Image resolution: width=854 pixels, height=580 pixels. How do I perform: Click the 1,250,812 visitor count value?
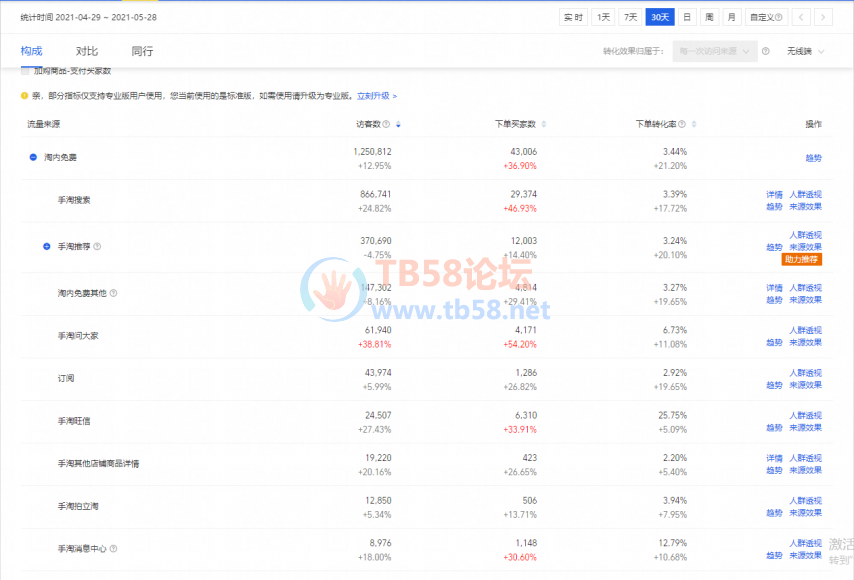pos(373,151)
